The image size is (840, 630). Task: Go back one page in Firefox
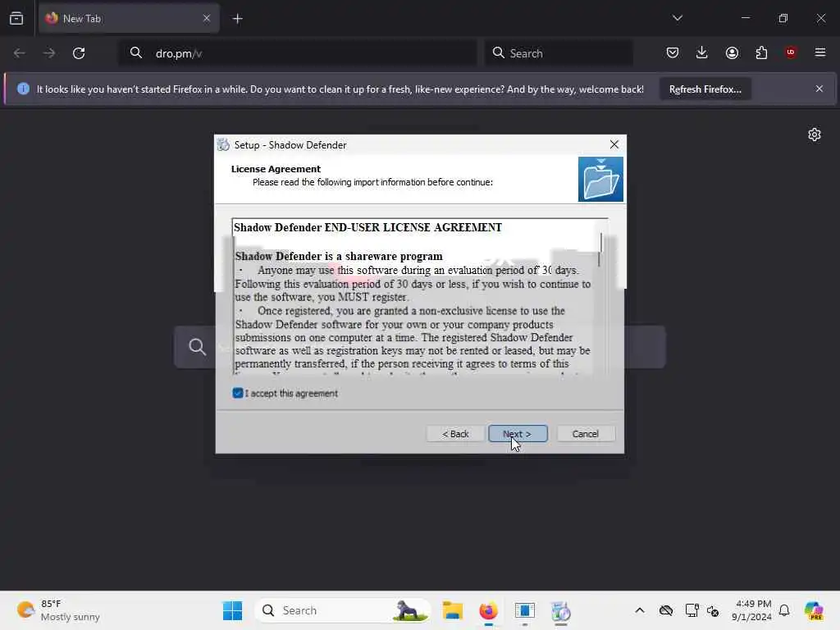20,53
